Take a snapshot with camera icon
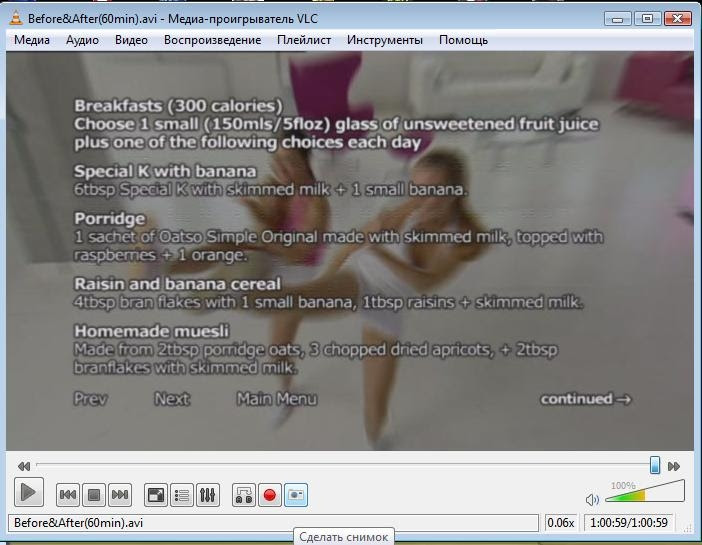Screen dimensions: 702x545 (x=296, y=495)
